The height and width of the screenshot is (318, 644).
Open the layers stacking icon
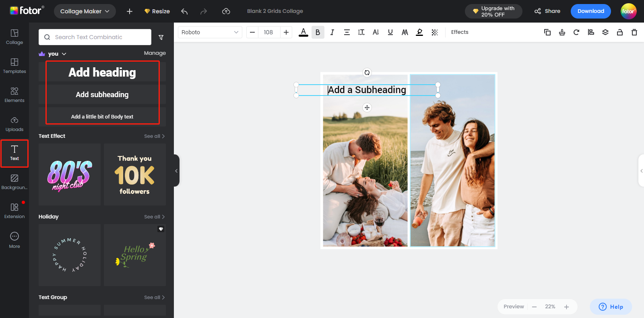coord(605,32)
